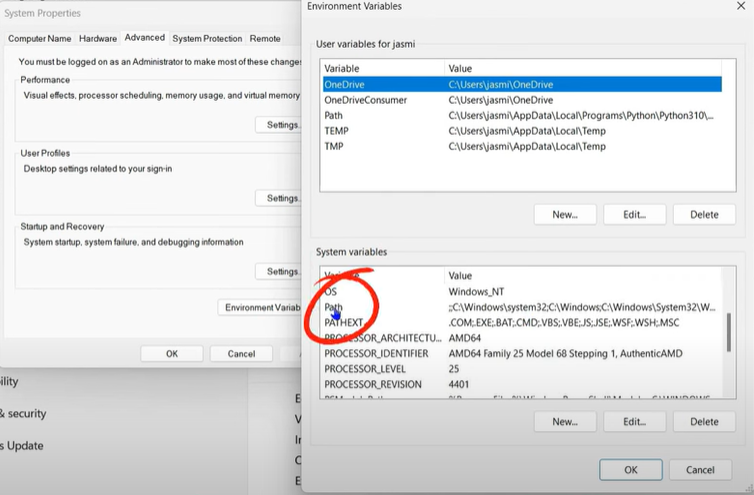Select OneDriveConsumer in user variables
Image resolution: width=754 pixels, height=495 pixels.
click(368, 100)
